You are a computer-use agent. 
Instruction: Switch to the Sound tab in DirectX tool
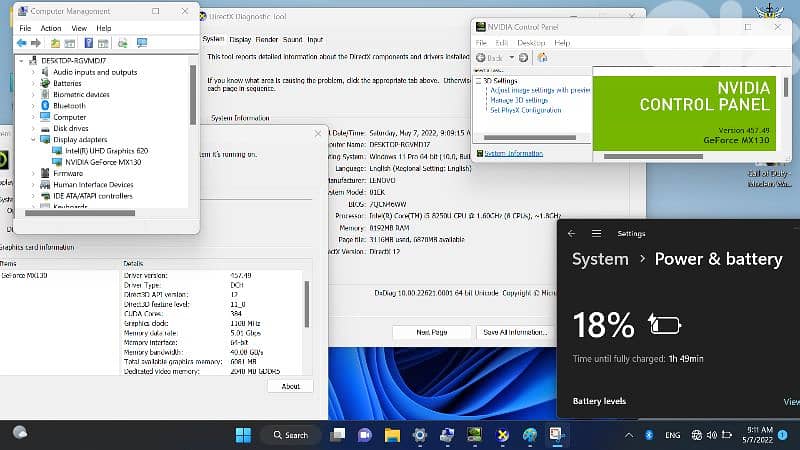point(292,39)
